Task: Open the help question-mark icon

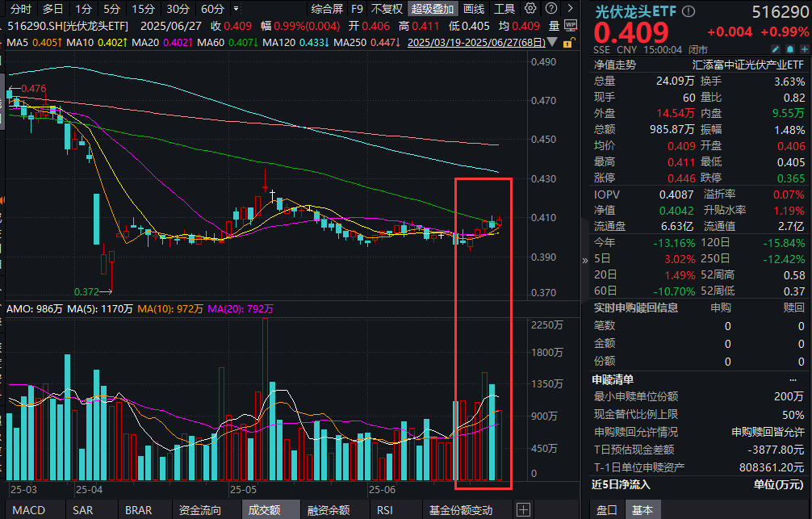Action: 550,9
